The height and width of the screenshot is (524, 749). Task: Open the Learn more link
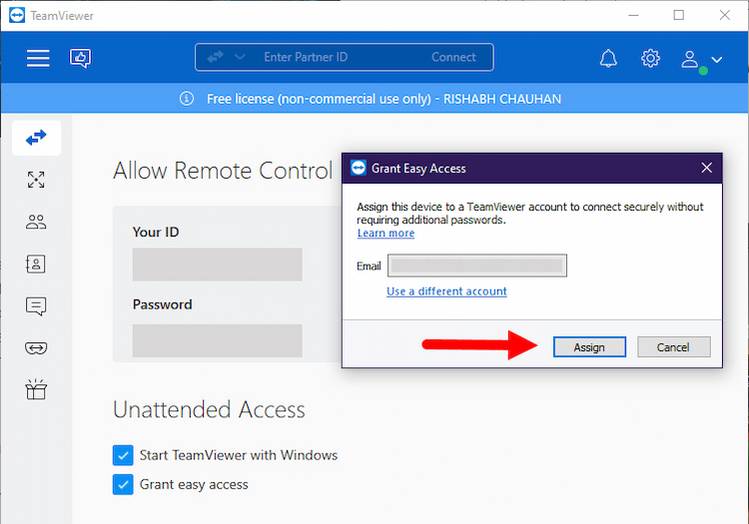(x=386, y=233)
